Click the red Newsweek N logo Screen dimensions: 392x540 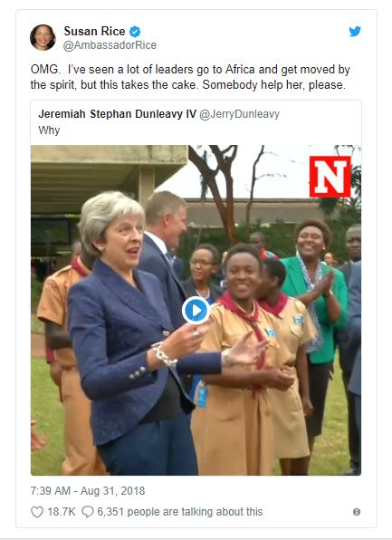coord(330,177)
